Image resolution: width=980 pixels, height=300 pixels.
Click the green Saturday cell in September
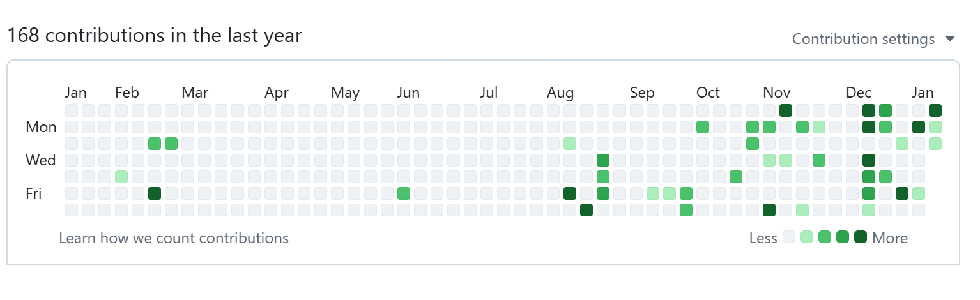[x=686, y=209]
